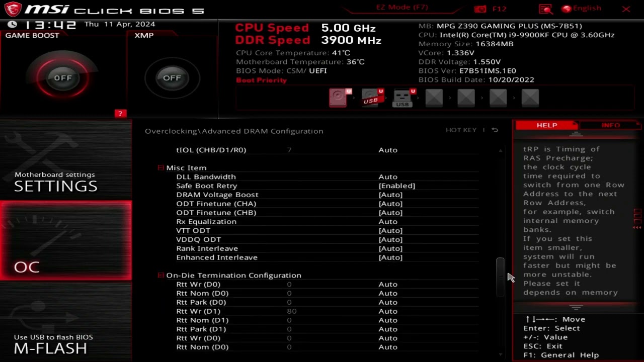Select the VTT ODT setting label
The image size is (644, 362).
coord(193,231)
